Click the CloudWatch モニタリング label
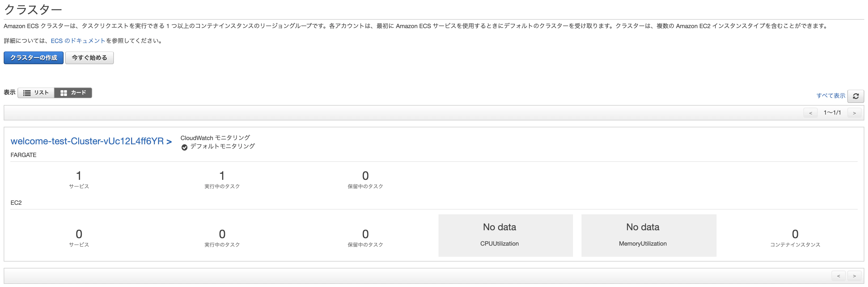Viewport: 868px width, 287px height. click(215, 138)
